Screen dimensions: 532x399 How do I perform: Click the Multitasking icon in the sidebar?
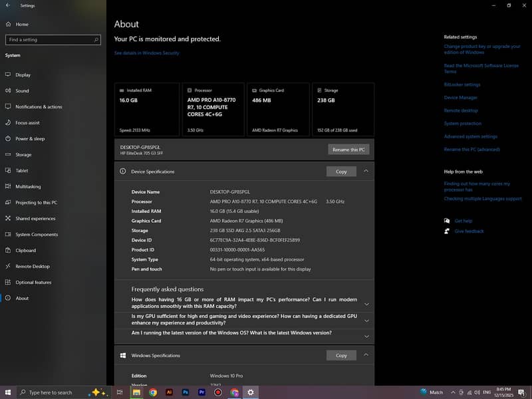point(8,186)
